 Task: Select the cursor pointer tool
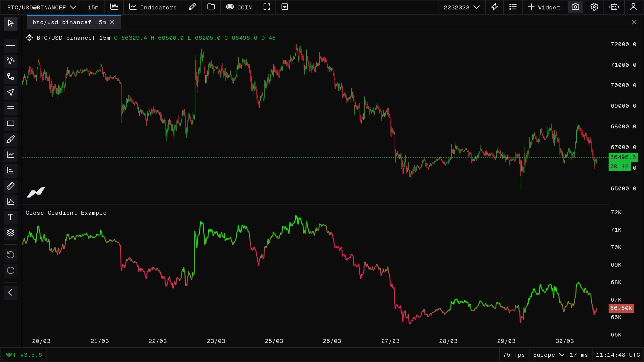pyautogui.click(x=11, y=23)
